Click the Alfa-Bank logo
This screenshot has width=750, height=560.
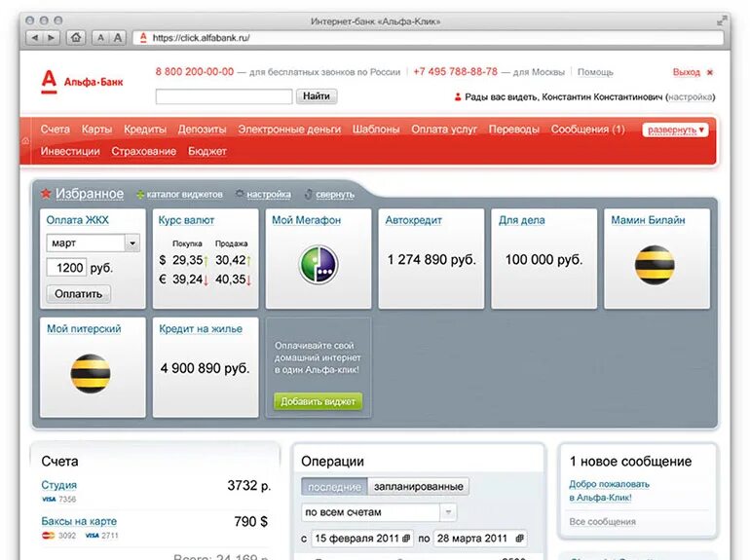tap(82, 82)
